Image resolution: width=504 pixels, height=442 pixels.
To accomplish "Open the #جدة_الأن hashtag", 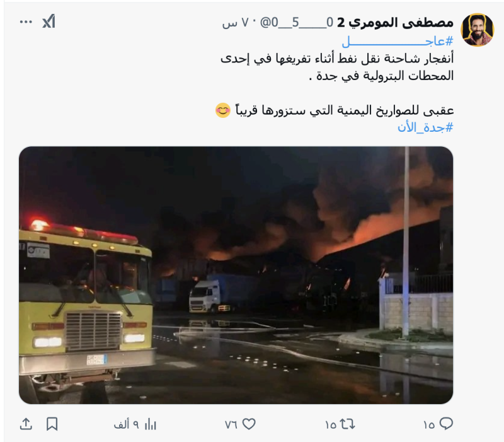I will point(425,127).
